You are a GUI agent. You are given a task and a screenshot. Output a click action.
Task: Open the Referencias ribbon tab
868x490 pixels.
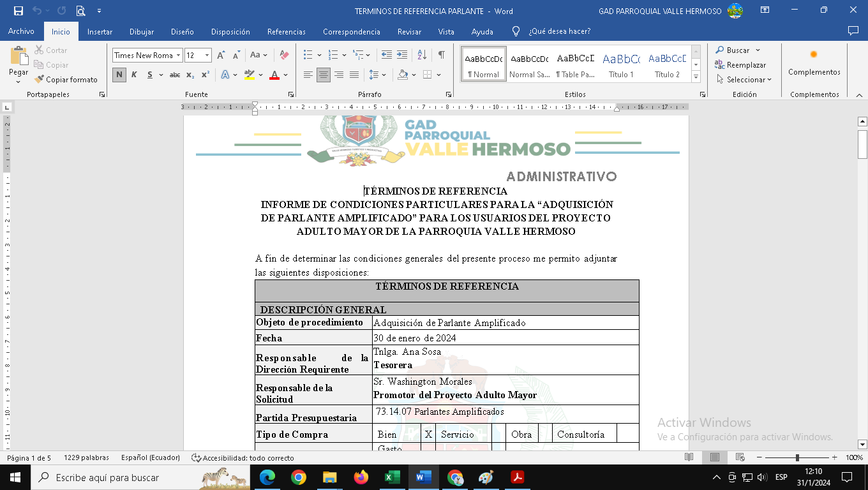pyautogui.click(x=286, y=31)
